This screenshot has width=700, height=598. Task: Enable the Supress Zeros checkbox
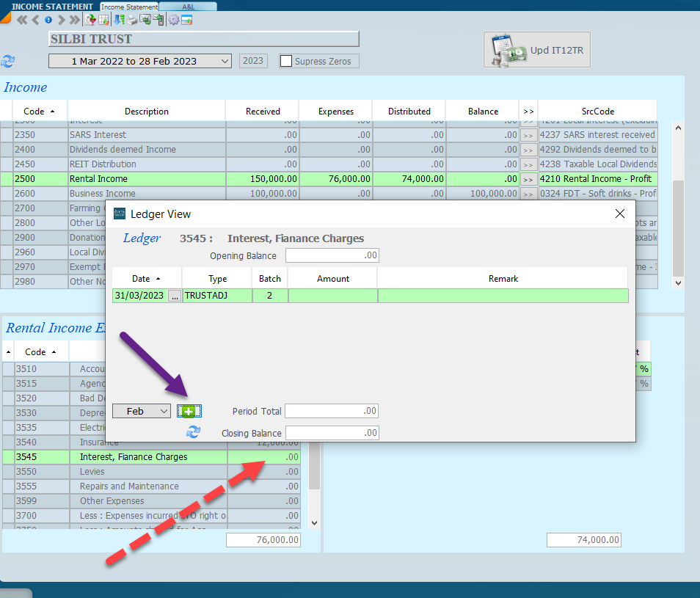[x=286, y=62]
